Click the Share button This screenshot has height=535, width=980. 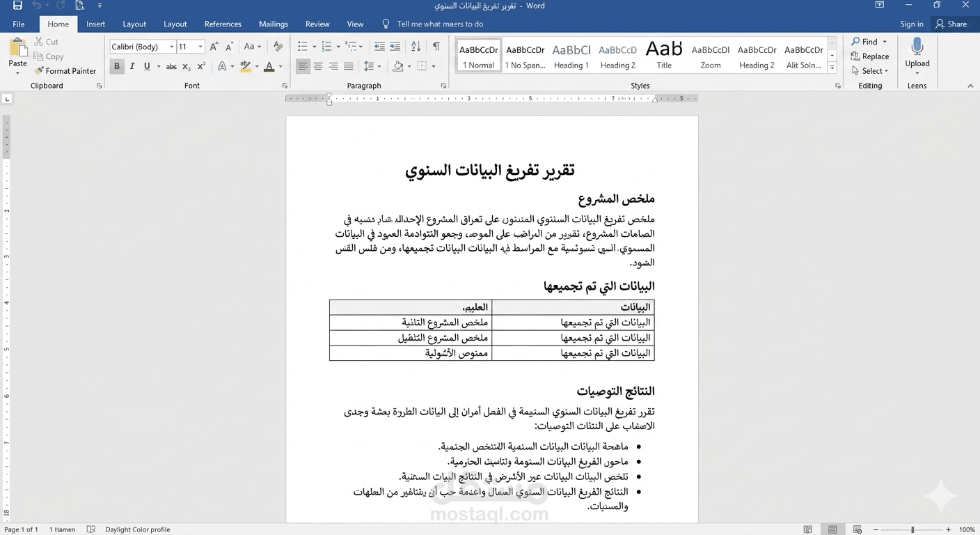[951, 24]
